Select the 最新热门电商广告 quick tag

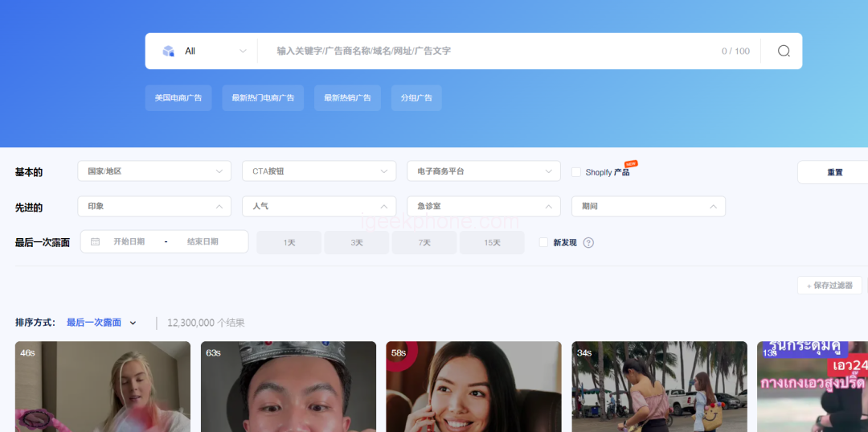[263, 98]
